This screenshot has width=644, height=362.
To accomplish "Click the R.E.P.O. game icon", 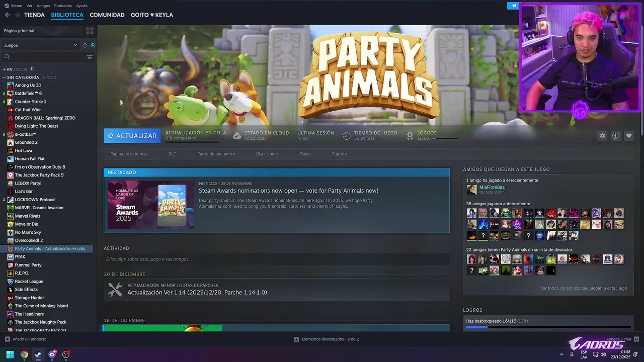I will click(x=10, y=273).
